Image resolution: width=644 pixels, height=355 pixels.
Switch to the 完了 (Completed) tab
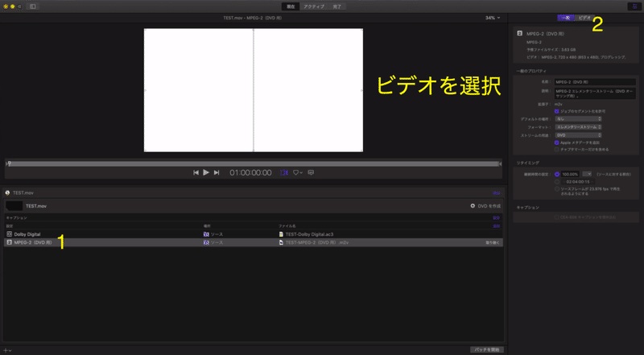336,6
